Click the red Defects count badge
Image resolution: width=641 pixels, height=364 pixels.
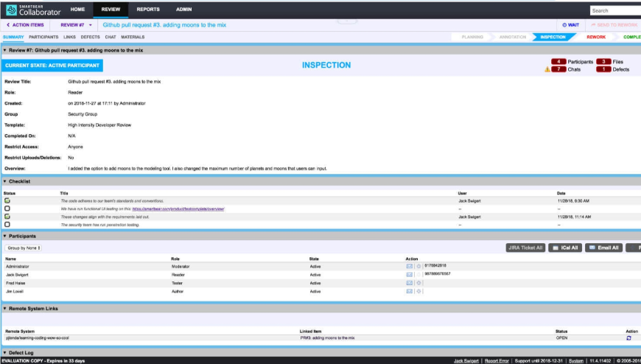coord(603,69)
